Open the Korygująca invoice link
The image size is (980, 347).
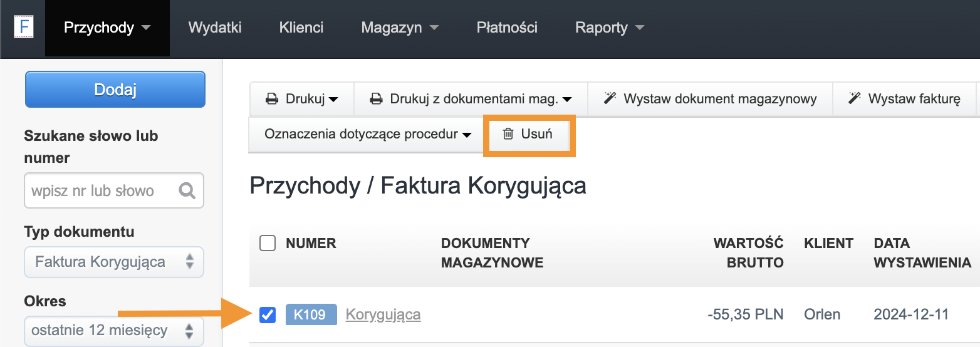click(383, 314)
